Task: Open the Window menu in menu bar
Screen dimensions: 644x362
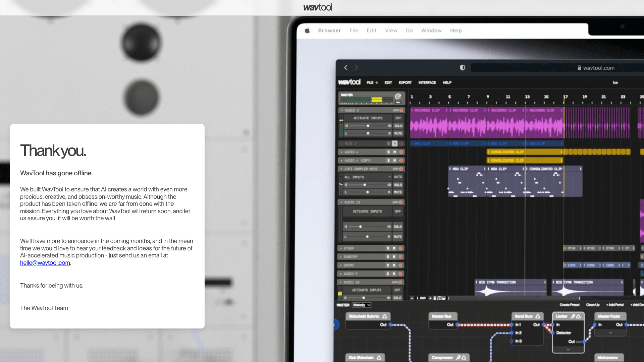Action: tap(431, 31)
